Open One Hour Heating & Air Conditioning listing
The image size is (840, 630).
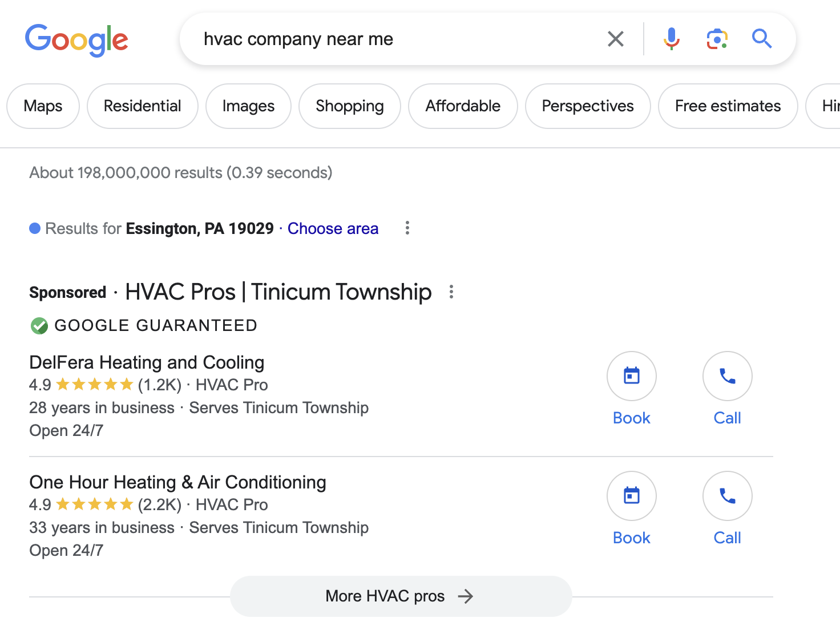177,482
